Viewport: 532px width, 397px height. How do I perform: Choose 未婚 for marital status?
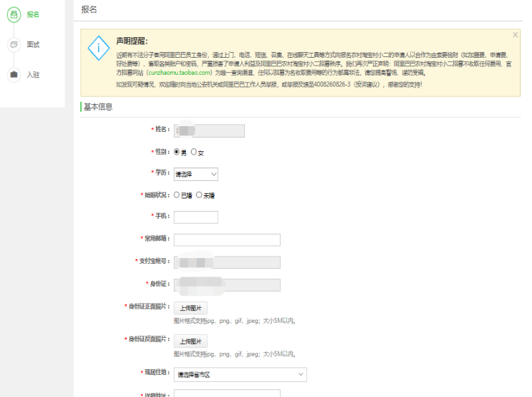[199, 195]
